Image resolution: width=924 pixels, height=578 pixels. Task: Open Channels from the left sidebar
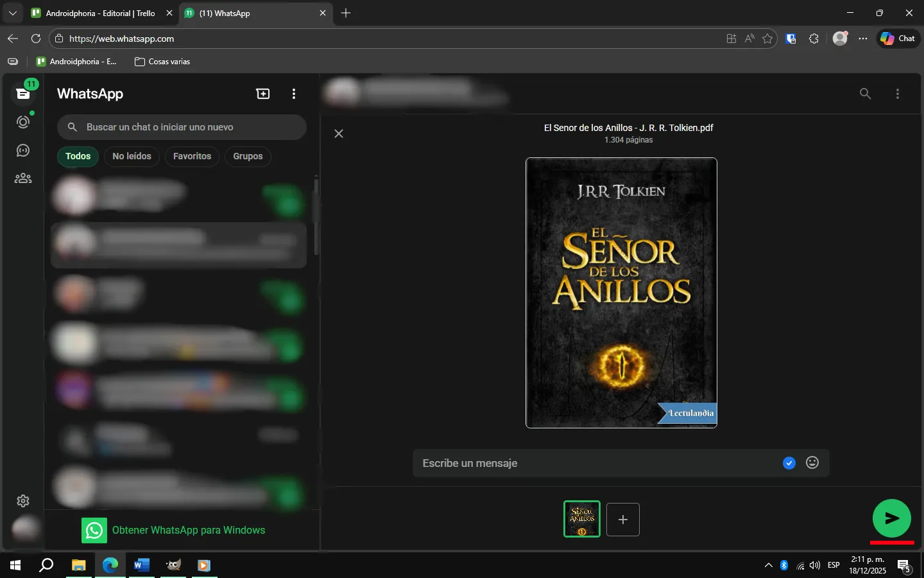tap(23, 150)
